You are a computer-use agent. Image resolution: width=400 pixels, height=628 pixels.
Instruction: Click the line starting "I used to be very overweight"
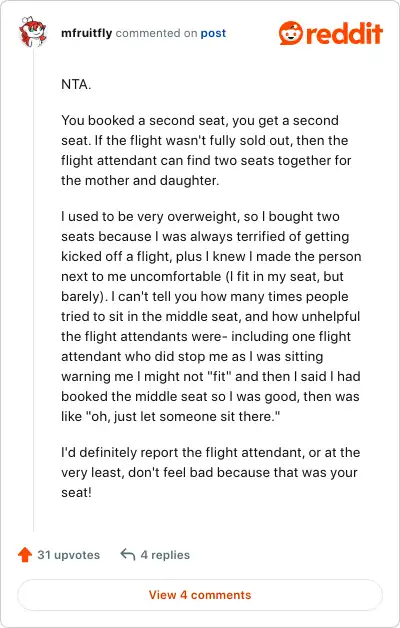coord(200,217)
